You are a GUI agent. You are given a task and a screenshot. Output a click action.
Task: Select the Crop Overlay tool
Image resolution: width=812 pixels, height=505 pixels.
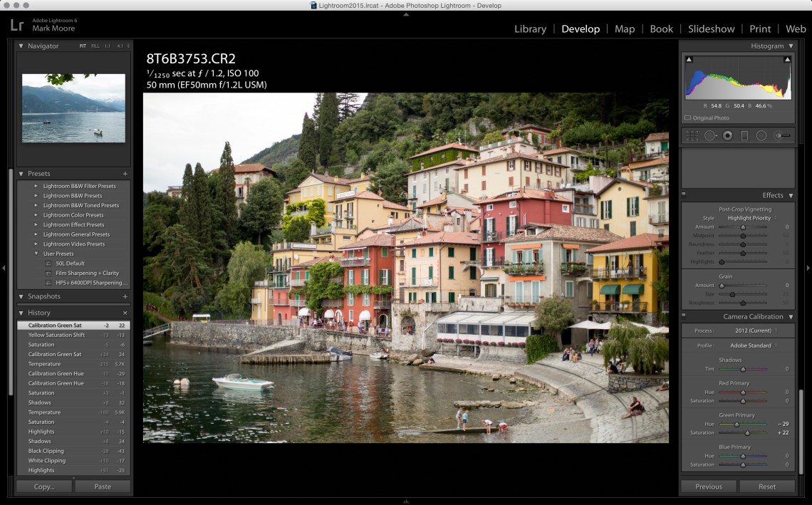point(692,135)
